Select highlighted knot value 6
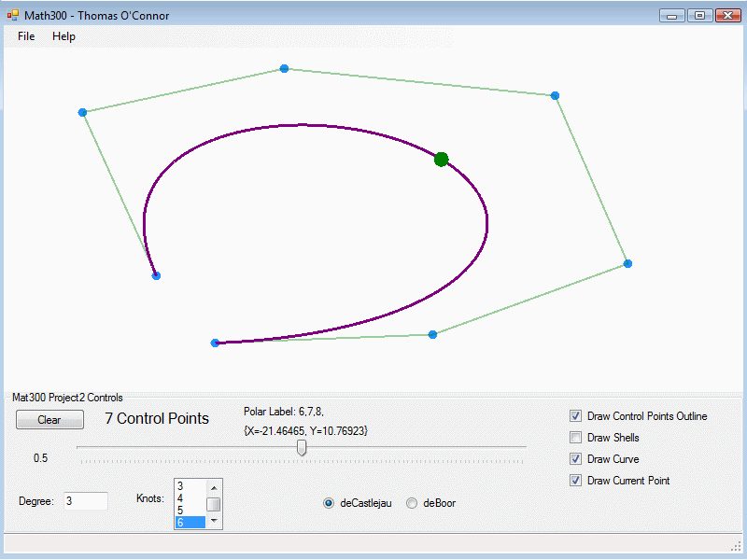 coord(190,523)
